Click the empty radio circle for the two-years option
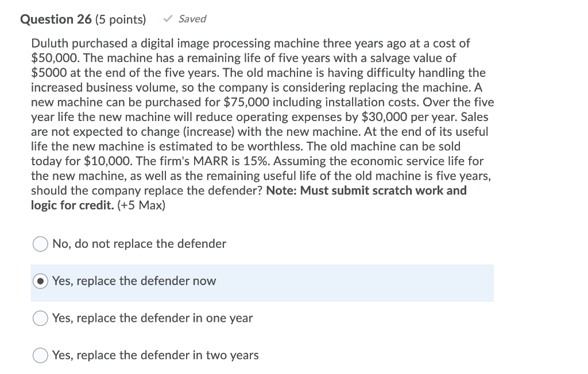This screenshot has height=374, width=588. pyautogui.click(x=40, y=355)
